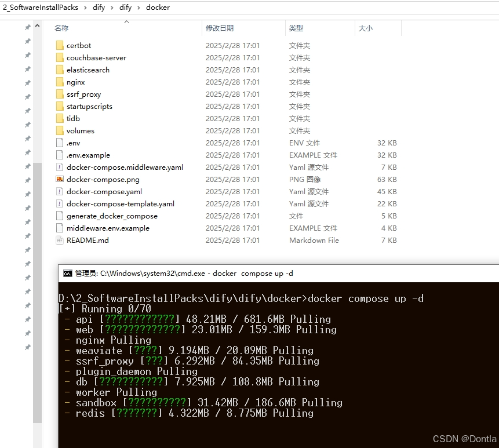The height and width of the screenshot is (448, 499).
Task: Select the tidb folder icon
Action: [x=60, y=118]
